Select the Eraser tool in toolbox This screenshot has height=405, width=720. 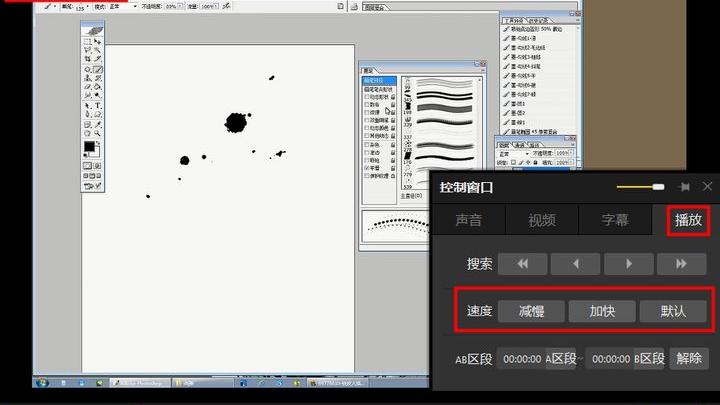(x=87, y=86)
